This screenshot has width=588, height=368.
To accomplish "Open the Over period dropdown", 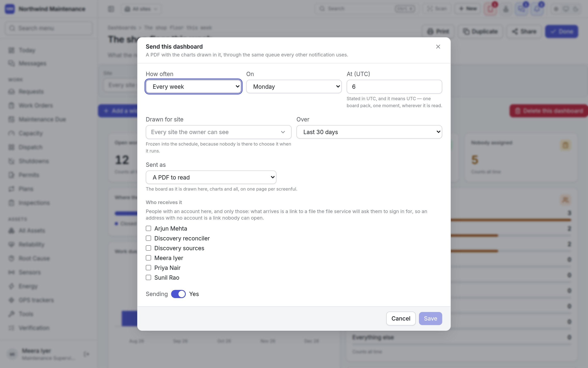I will coord(369,132).
